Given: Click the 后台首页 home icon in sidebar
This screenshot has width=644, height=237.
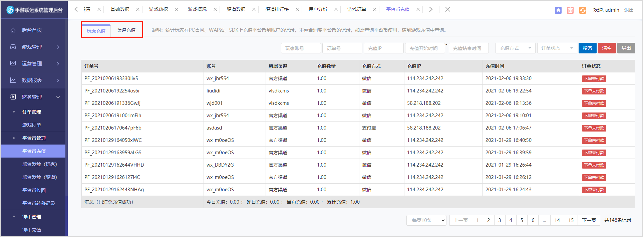Looking at the screenshot, I should (13, 30).
